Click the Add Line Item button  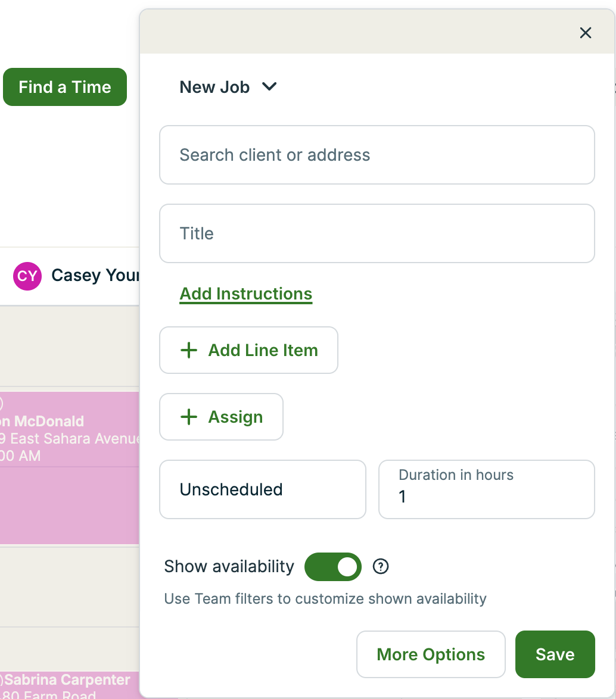[x=263, y=350]
